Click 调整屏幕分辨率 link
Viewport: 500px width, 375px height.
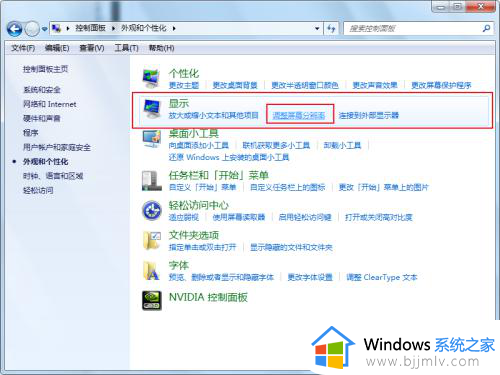pyautogui.click(x=299, y=116)
